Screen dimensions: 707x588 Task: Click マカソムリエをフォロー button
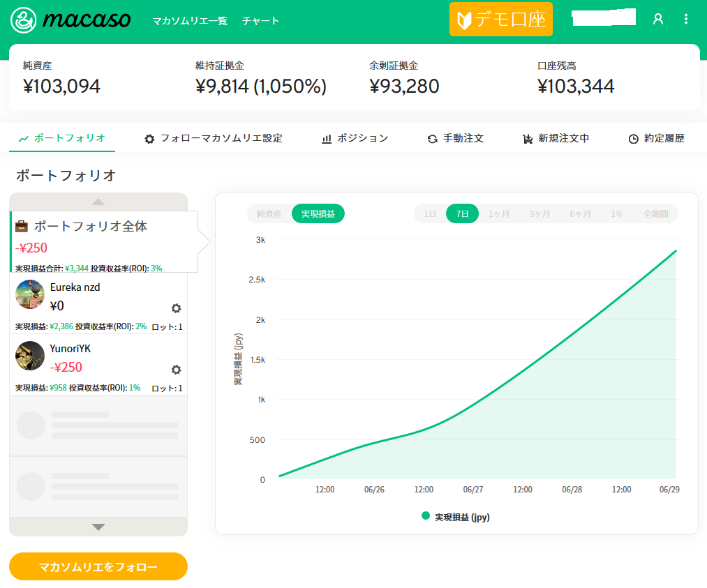pos(98,566)
